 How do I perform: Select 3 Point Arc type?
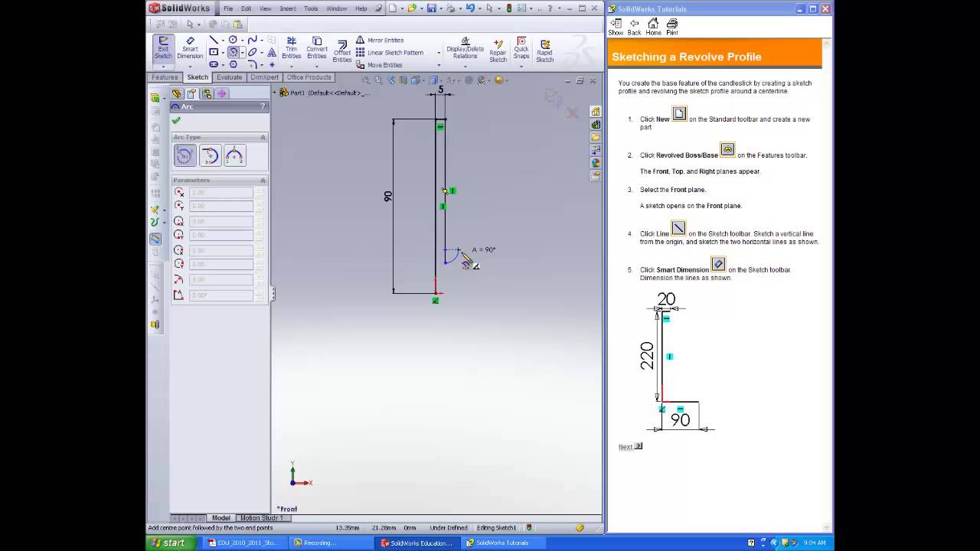[234, 155]
